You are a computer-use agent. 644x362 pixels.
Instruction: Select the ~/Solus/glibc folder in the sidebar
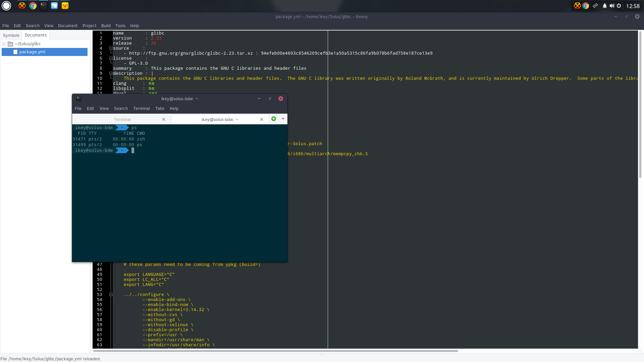tap(28, 44)
